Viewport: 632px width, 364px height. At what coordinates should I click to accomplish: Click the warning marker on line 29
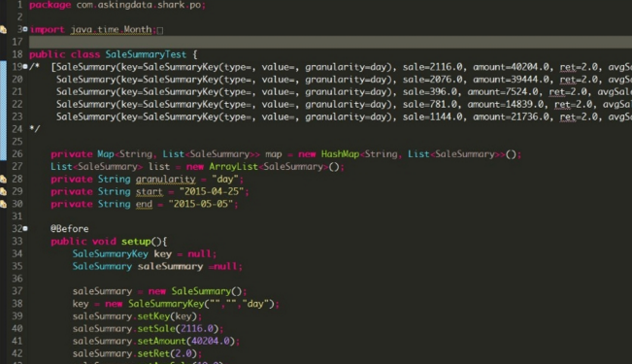point(3,191)
